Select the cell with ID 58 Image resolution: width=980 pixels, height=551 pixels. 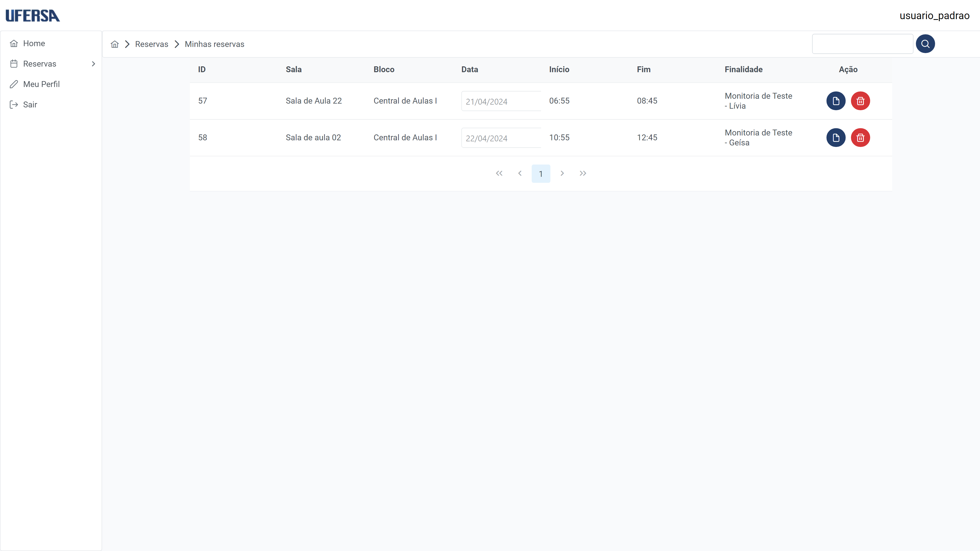tap(202, 138)
